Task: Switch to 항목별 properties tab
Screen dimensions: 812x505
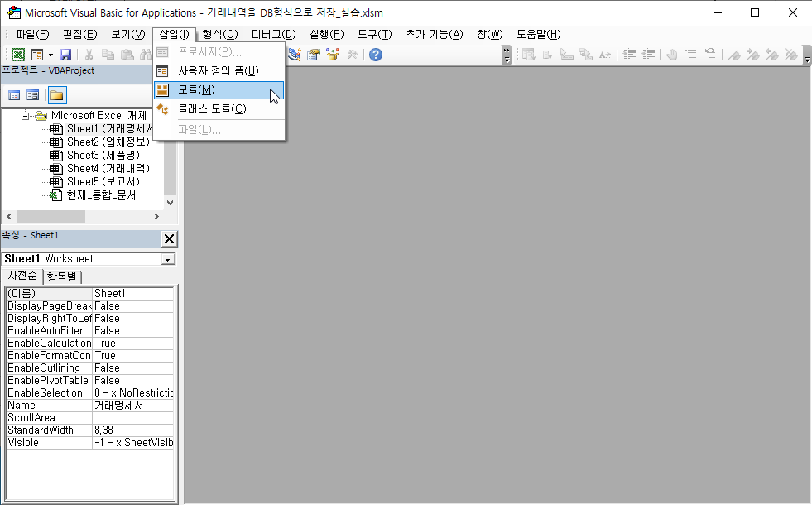Action: (61, 277)
